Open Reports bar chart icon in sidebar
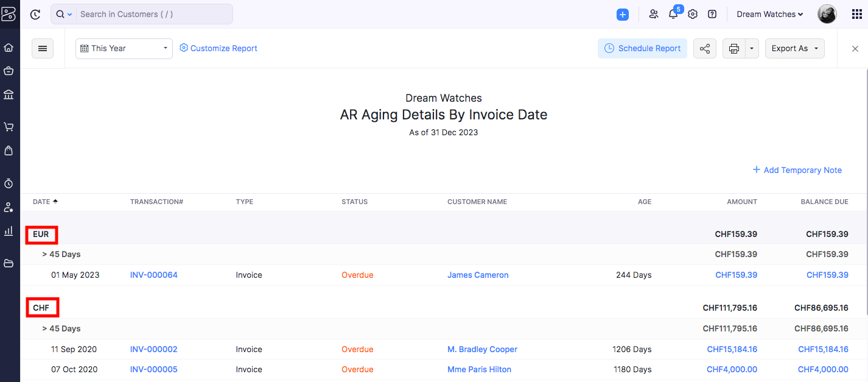The image size is (868, 382). tap(9, 231)
